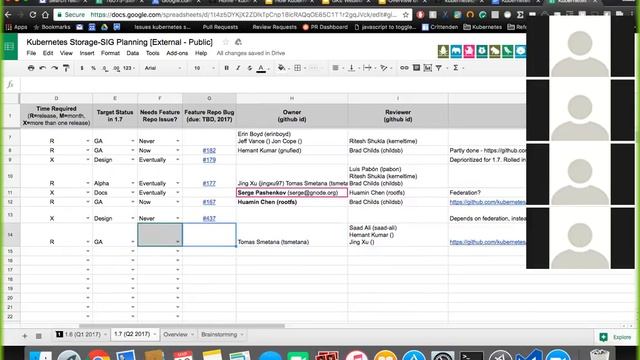The image size is (640, 360).
Task: Open the File menu
Action: [x=31, y=53]
